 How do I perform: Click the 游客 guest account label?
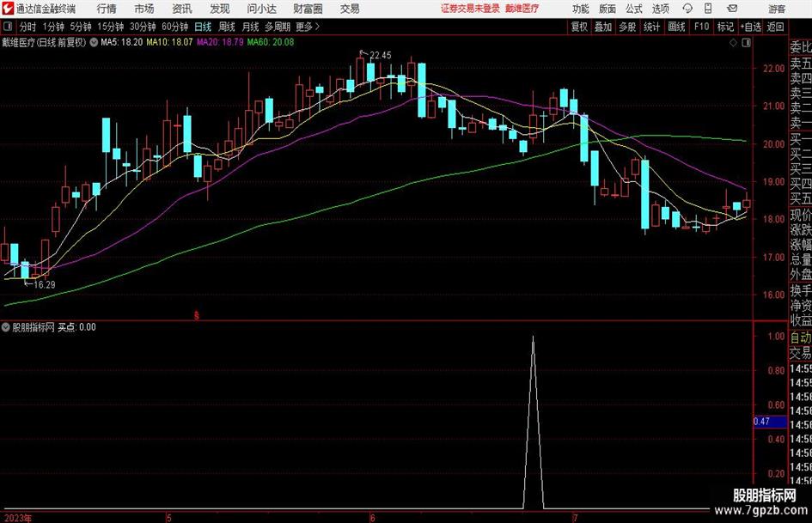click(x=777, y=9)
